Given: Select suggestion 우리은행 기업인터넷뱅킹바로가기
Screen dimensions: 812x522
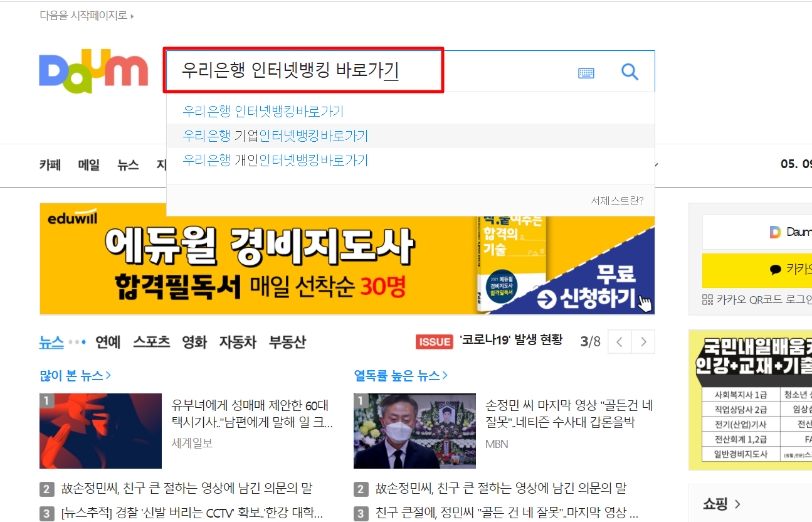Looking at the screenshot, I should [x=275, y=136].
